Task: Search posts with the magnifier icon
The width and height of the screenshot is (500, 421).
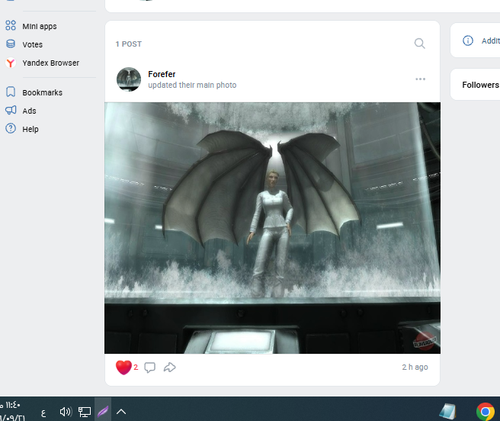Action: [x=419, y=43]
